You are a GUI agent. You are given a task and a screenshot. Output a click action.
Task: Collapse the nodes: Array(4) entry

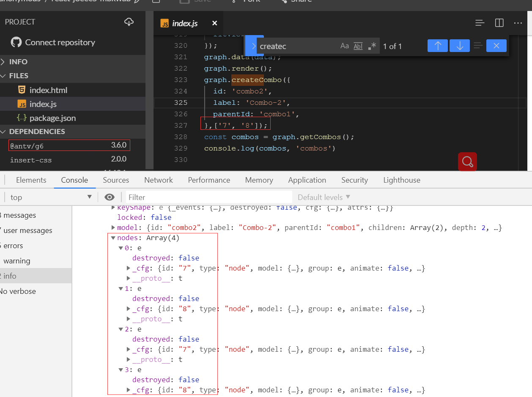click(x=113, y=238)
